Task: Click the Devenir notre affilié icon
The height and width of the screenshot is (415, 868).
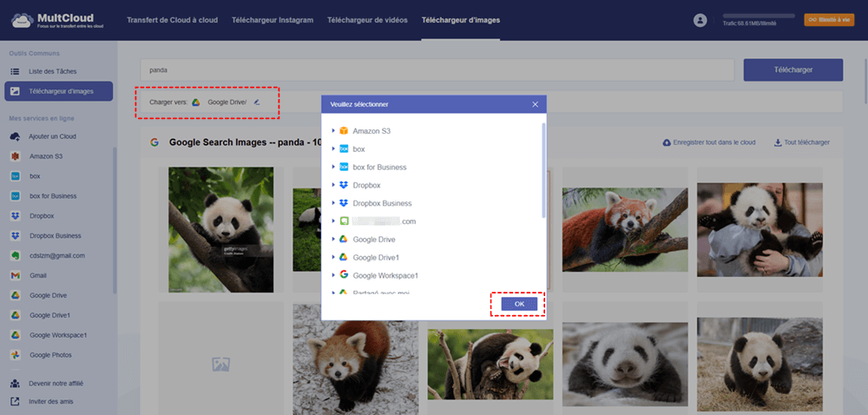Action: (x=16, y=384)
